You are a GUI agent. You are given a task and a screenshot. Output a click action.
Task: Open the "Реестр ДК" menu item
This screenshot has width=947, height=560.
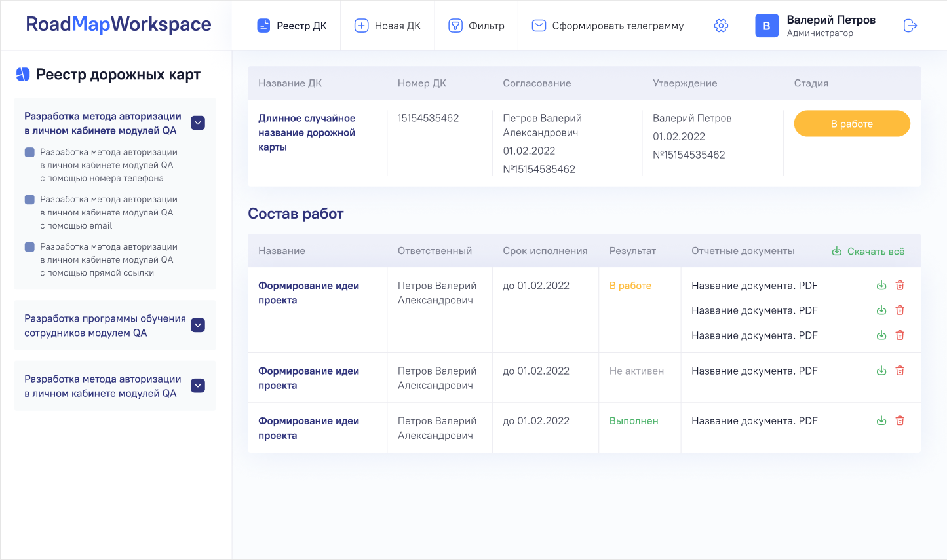pyautogui.click(x=292, y=26)
